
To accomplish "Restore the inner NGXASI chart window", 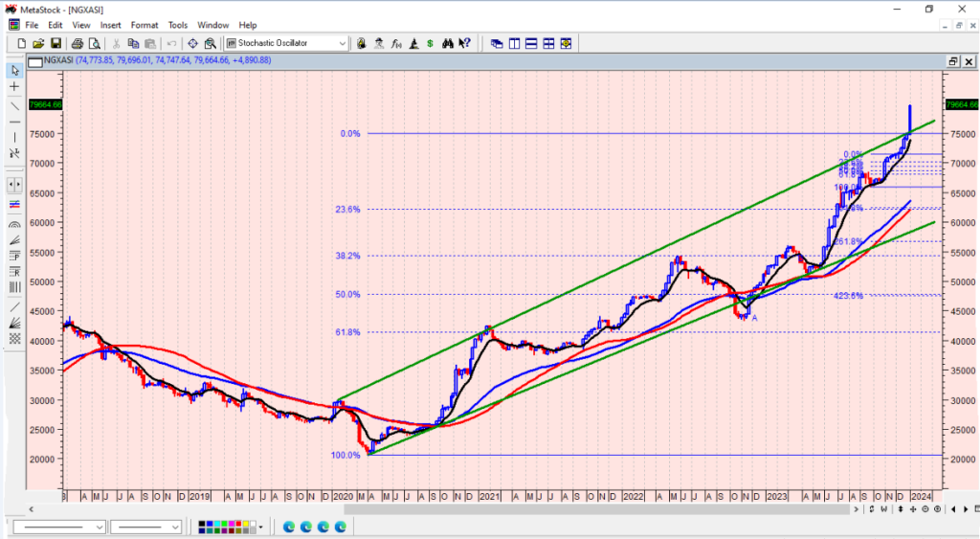I will pyautogui.click(x=952, y=61).
